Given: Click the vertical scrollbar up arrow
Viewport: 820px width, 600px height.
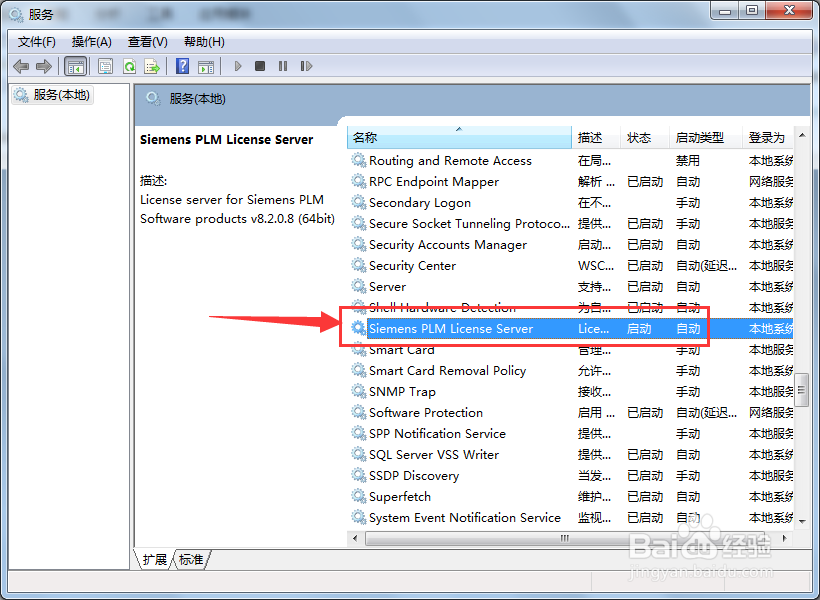Looking at the screenshot, I should pos(802,135).
